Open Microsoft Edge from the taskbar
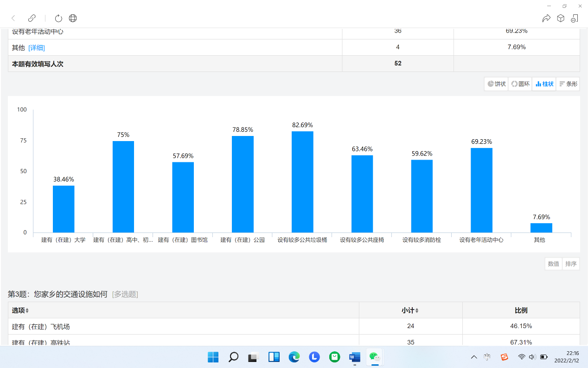The width and height of the screenshot is (588, 368). [294, 357]
